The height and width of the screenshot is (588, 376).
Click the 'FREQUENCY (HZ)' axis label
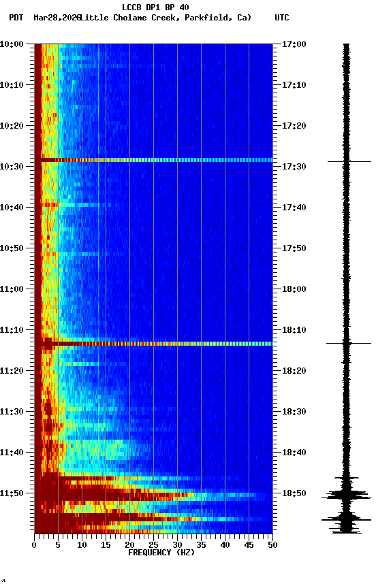click(x=161, y=553)
